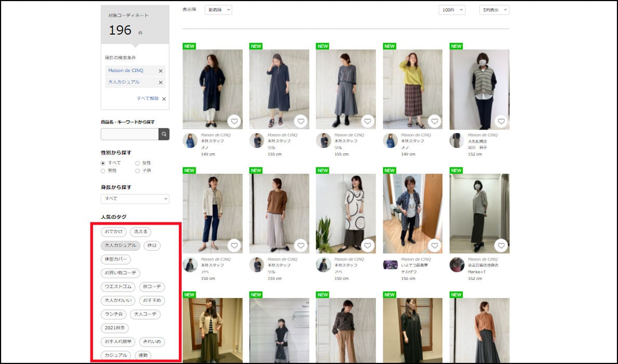The height and width of the screenshot is (364, 618).
Task: Click すべて解除 to clear all filters
Action: [148, 98]
